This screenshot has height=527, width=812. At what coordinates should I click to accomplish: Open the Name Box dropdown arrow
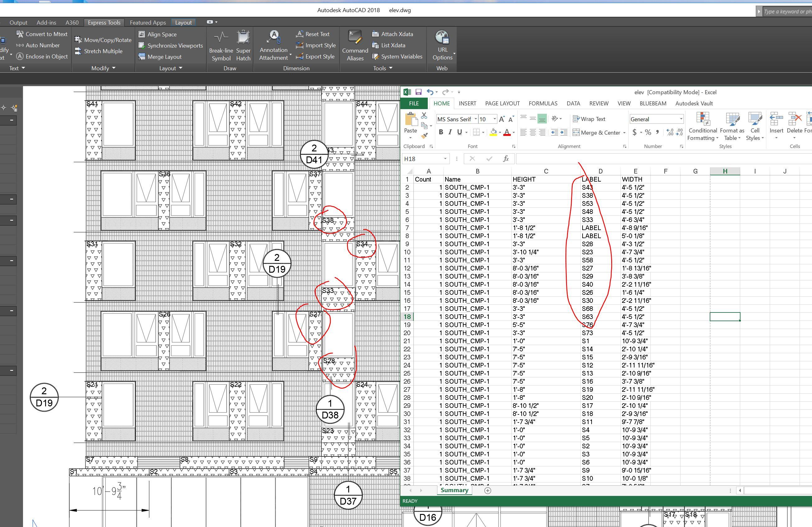pyautogui.click(x=445, y=159)
